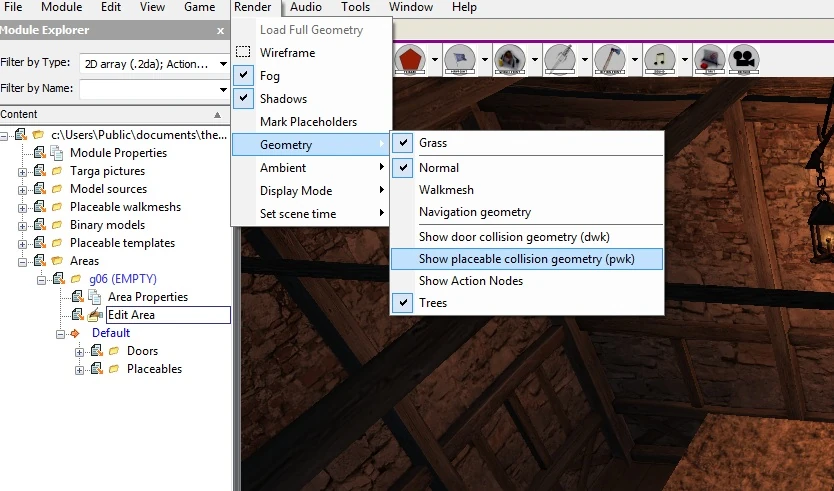Click the Targa pictures folder icon
Image resolution: width=834 pixels, height=491 pixels.
pos(57,171)
